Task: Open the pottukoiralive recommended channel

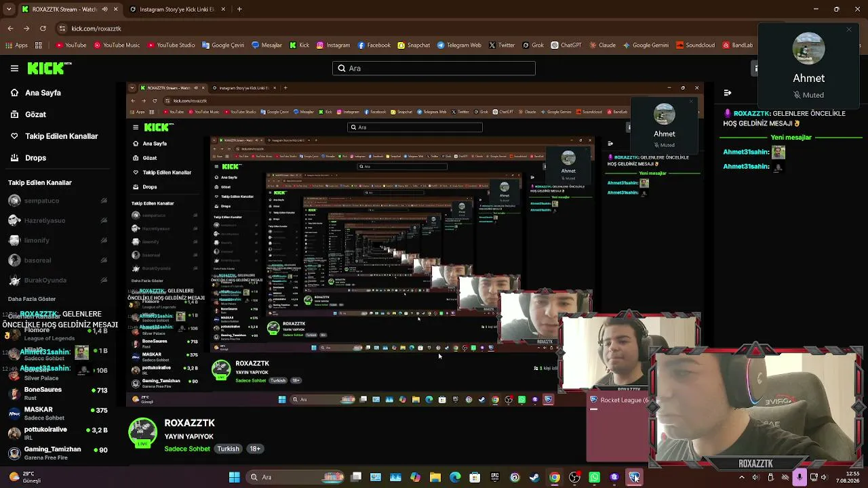Action: tap(58, 433)
